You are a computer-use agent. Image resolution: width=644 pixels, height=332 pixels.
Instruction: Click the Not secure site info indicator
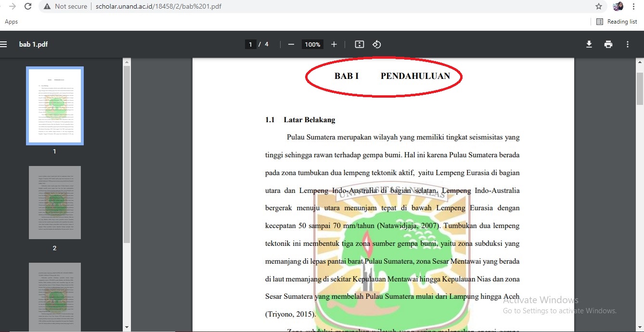coord(65,7)
